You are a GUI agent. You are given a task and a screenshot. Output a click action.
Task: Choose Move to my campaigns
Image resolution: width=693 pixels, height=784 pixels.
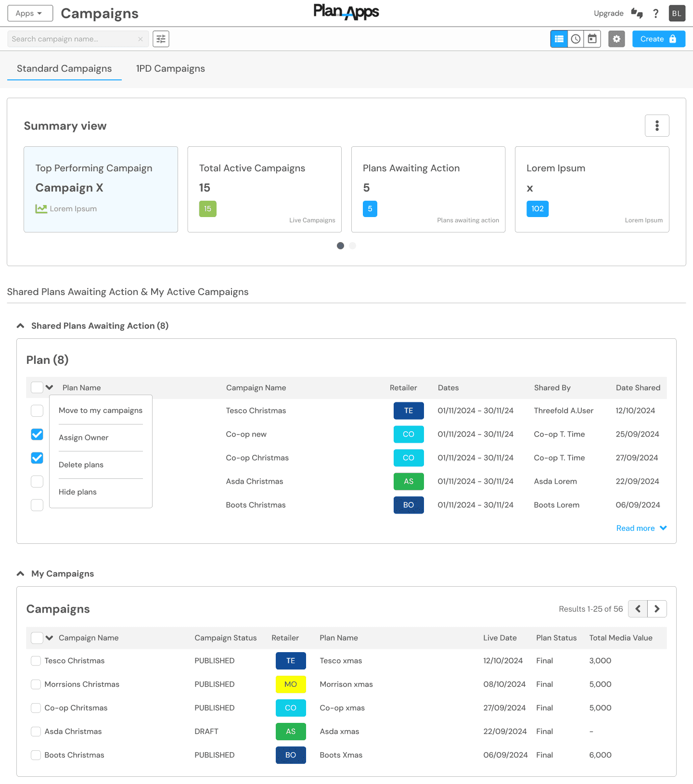click(x=101, y=411)
